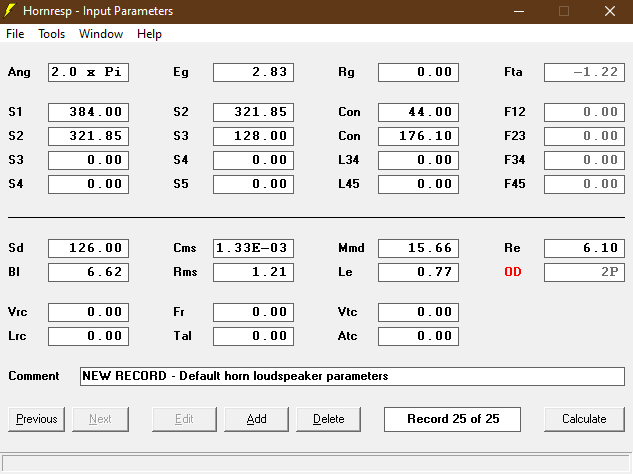Select the Ang field showing 2.0 x Pi
This screenshot has height=474, width=633.
[x=88, y=72]
